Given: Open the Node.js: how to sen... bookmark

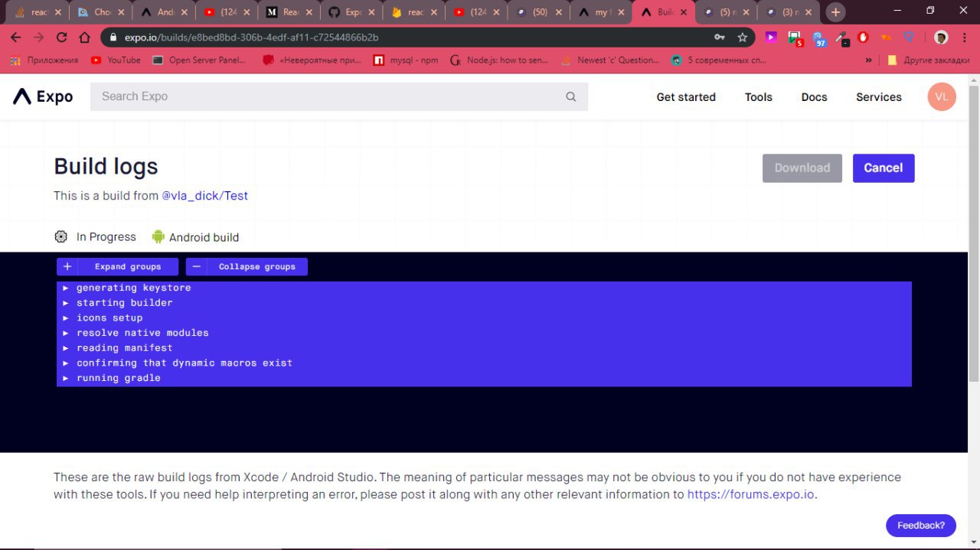Looking at the screenshot, I should click(500, 60).
